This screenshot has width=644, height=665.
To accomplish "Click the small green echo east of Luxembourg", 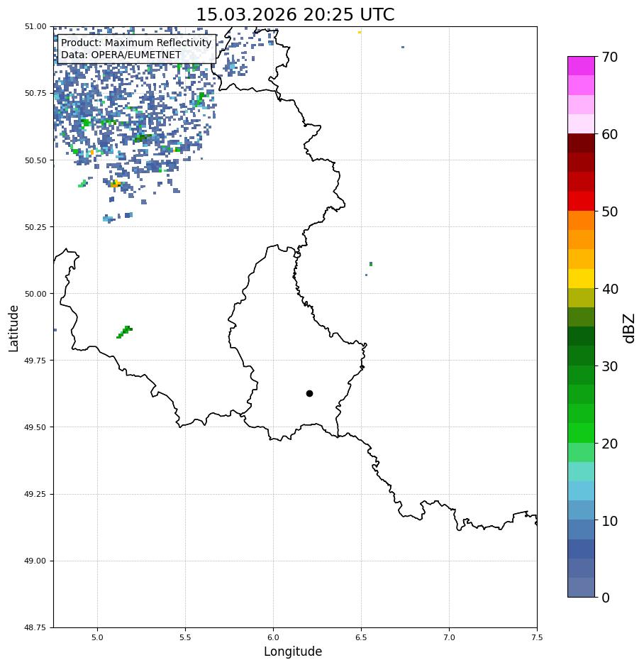I will tap(371, 264).
